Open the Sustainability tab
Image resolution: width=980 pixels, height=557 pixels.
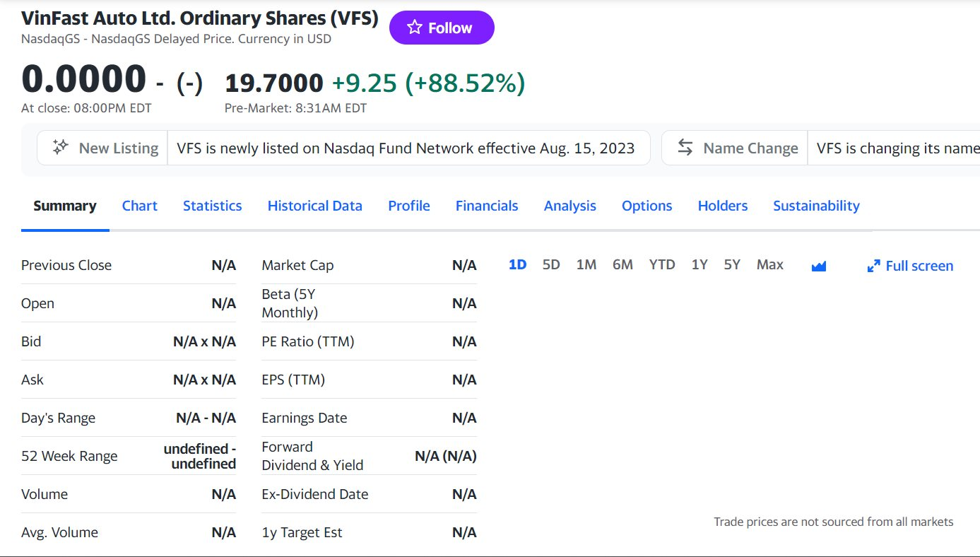click(816, 206)
